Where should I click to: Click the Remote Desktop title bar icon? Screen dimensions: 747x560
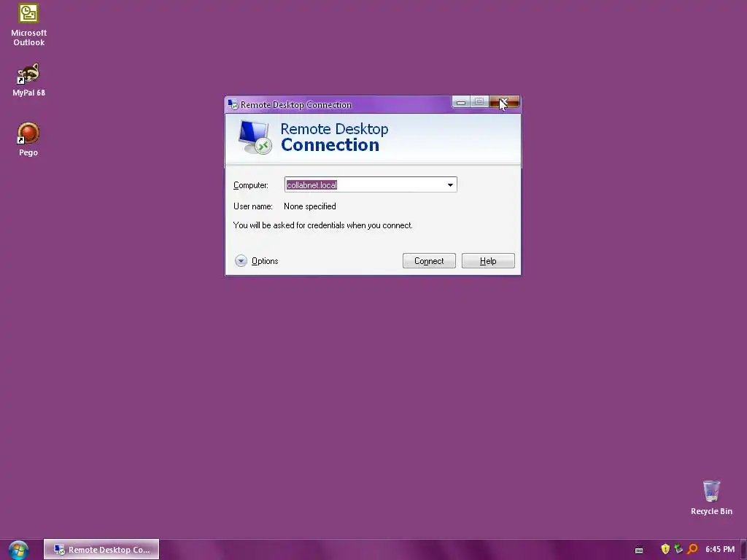(233, 104)
